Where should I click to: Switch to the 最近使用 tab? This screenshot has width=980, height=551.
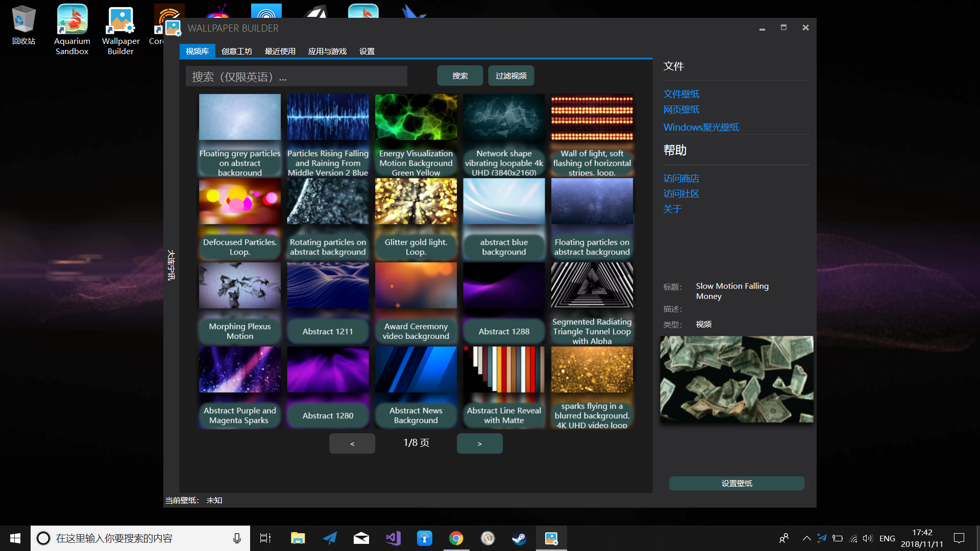279,51
